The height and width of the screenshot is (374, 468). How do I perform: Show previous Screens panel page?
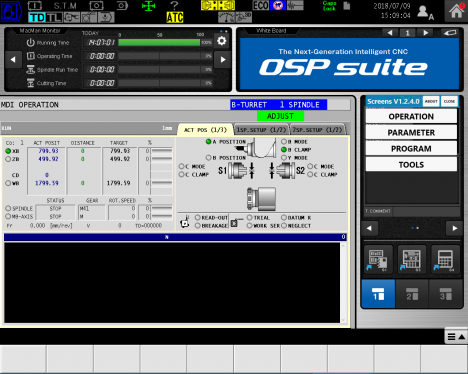369,228
